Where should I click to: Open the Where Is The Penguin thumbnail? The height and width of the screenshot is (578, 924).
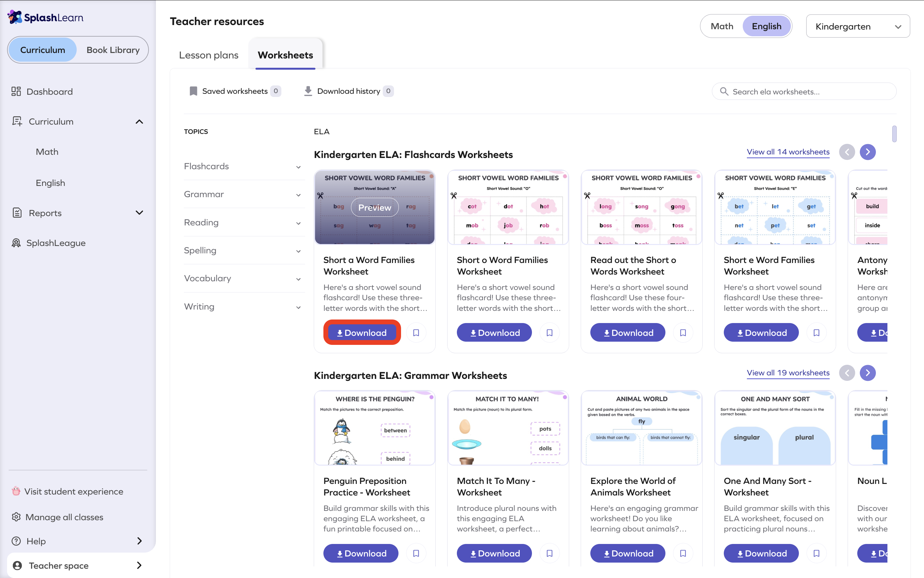(x=374, y=428)
